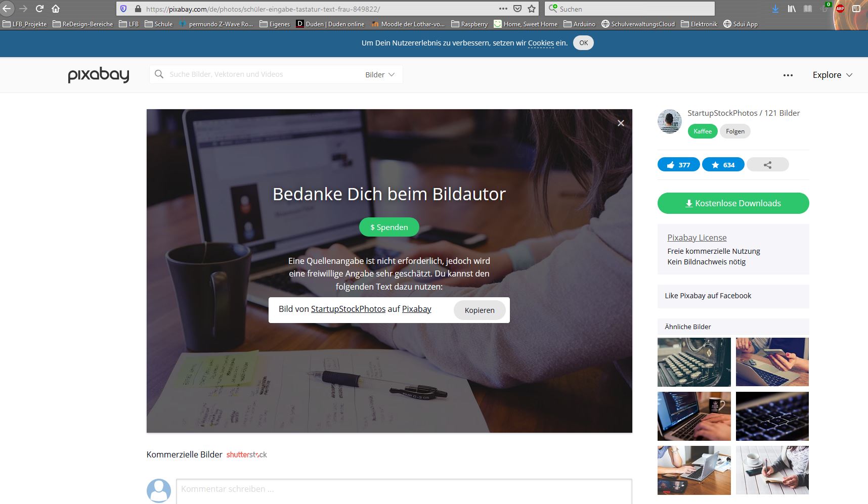The width and height of the screenshot is (868, 504).
Task: Click the Kopieren button
Action: coord(480,310)
